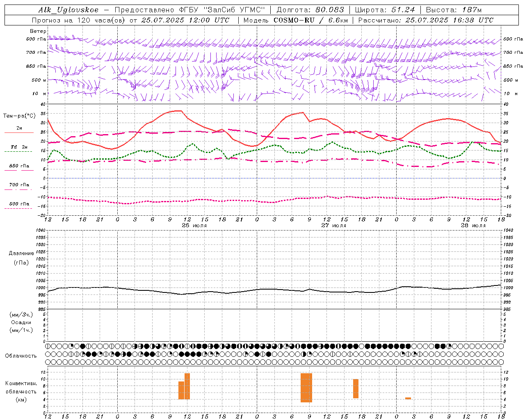The image size is (525, 420).
Task: Click the 10 м wind level label on left axis
Action: click(x=40, y=94)
